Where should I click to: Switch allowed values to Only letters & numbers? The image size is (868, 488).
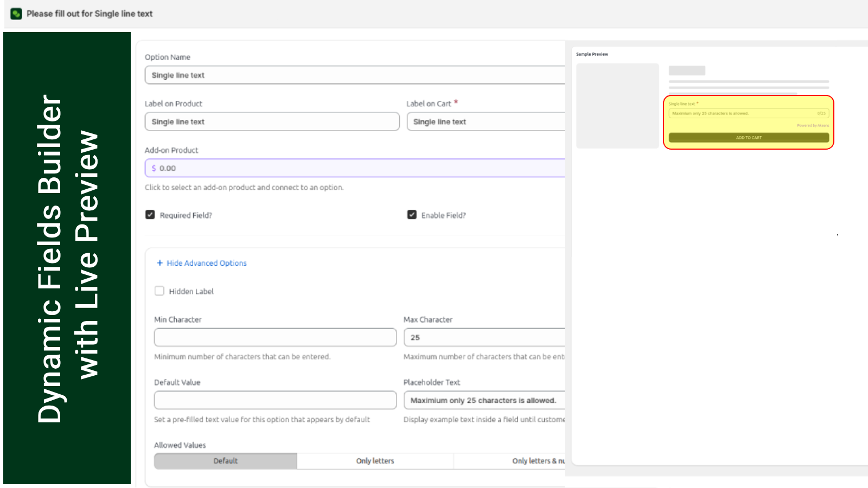pyautogui.click(x=537, y=460)
